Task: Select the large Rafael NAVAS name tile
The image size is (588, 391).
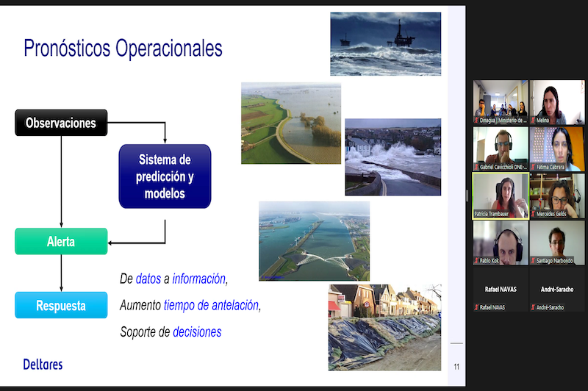Action: coord(501,290)
